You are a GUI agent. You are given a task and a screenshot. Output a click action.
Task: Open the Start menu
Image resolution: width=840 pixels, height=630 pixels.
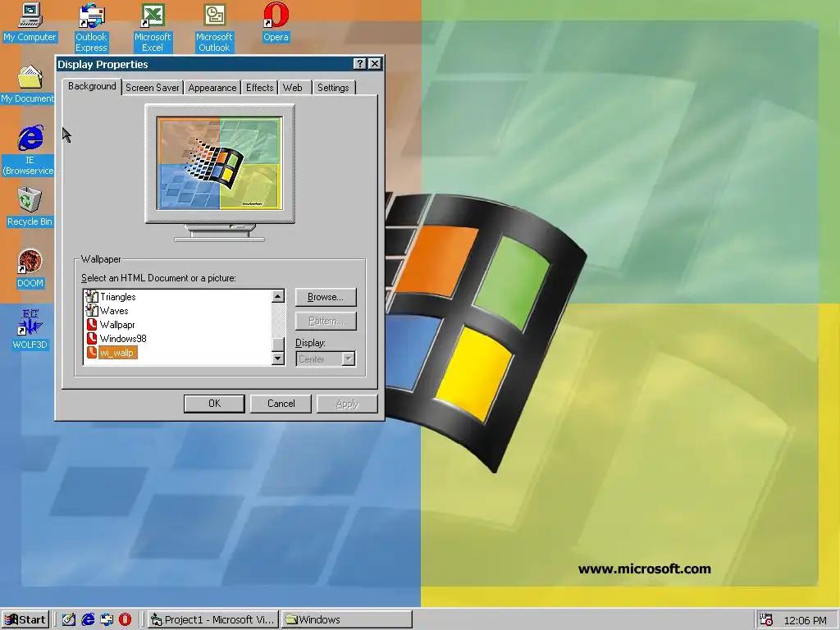[25, 619]
